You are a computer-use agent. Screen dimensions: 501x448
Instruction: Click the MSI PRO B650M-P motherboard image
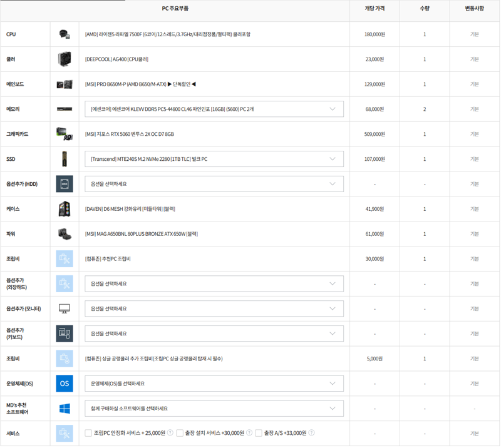pyautogui.click(x=65, y=84)
